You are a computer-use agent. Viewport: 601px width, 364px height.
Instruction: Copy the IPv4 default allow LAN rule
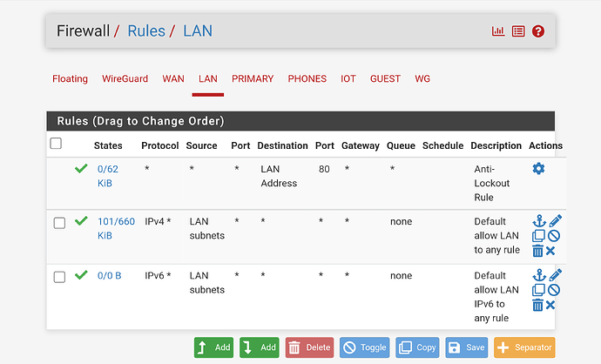[x=538, y=236]
